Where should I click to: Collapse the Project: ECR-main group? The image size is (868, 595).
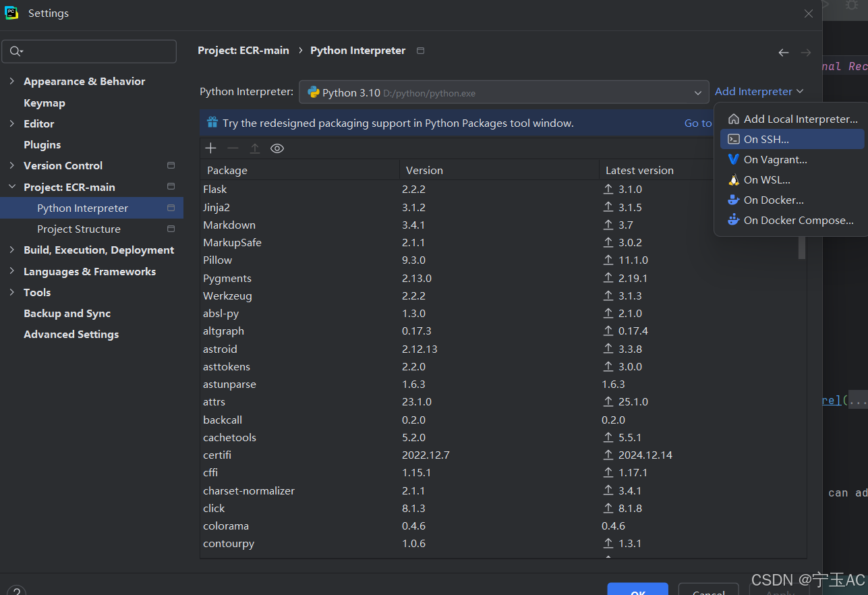pyautogui.click(x=11, y=187)
